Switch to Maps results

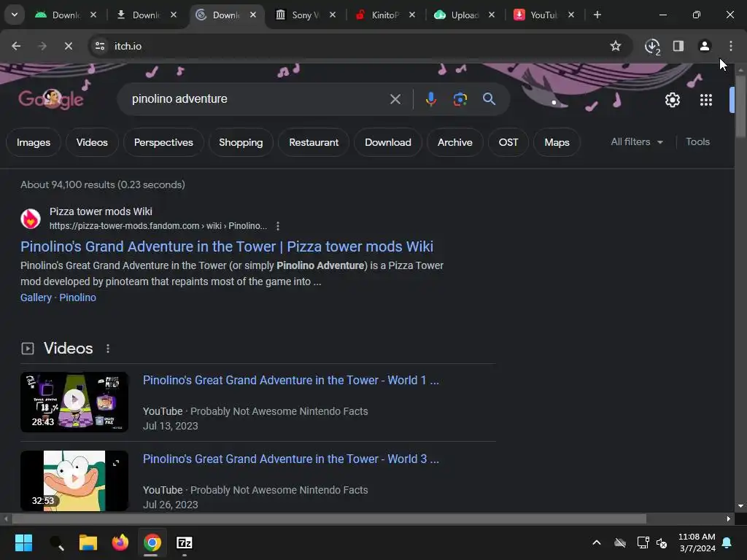[557, 142]
